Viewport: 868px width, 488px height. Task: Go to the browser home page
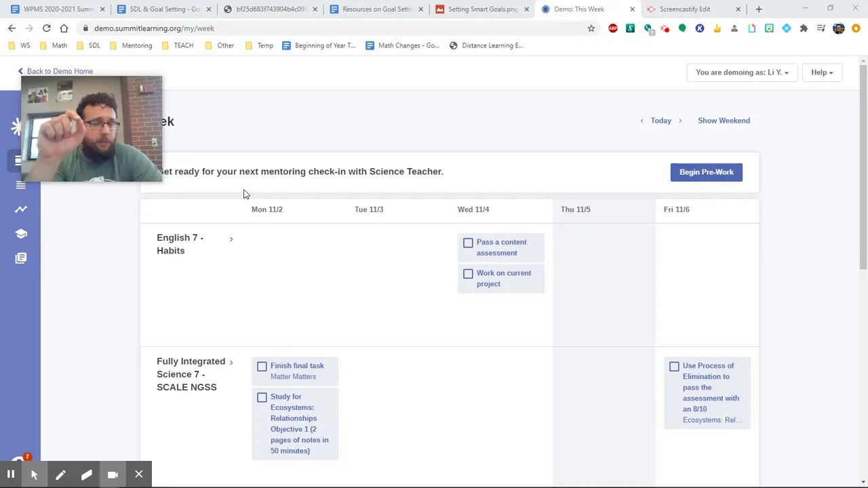(64, 28)
